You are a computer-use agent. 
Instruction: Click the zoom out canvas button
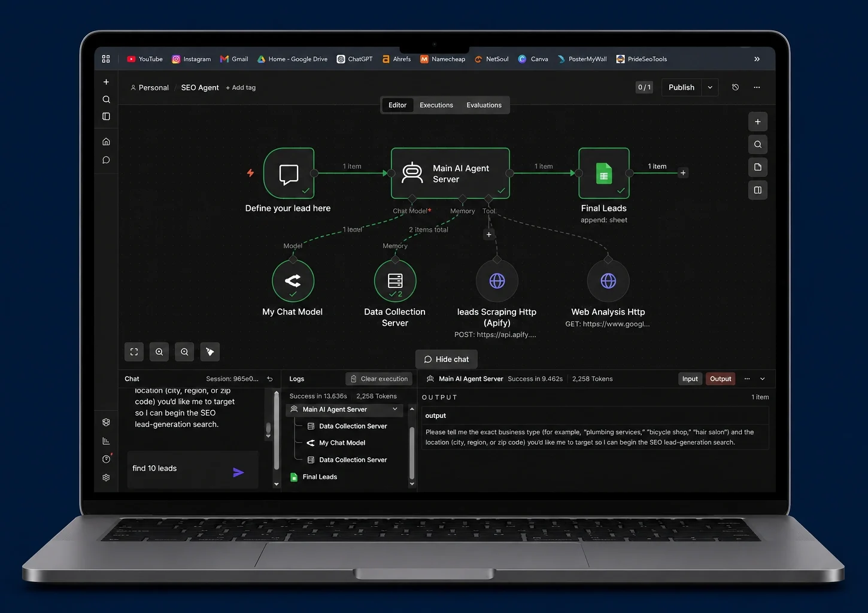[184, 352]
